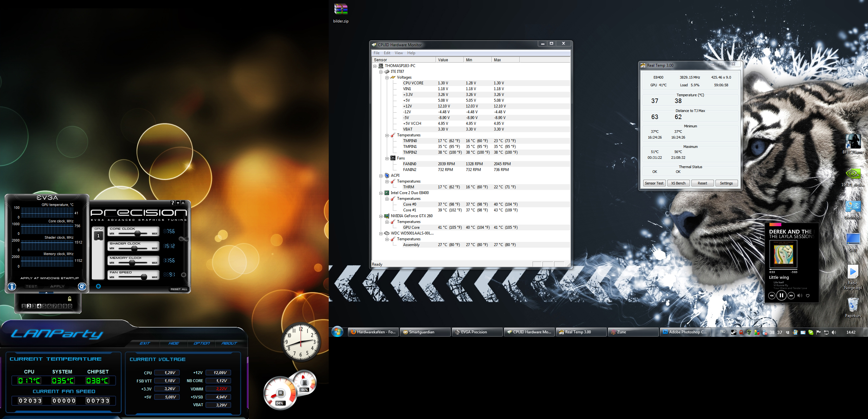Adjust the Fan Speed slider knob
868x419 pixels.
[144, 277]
